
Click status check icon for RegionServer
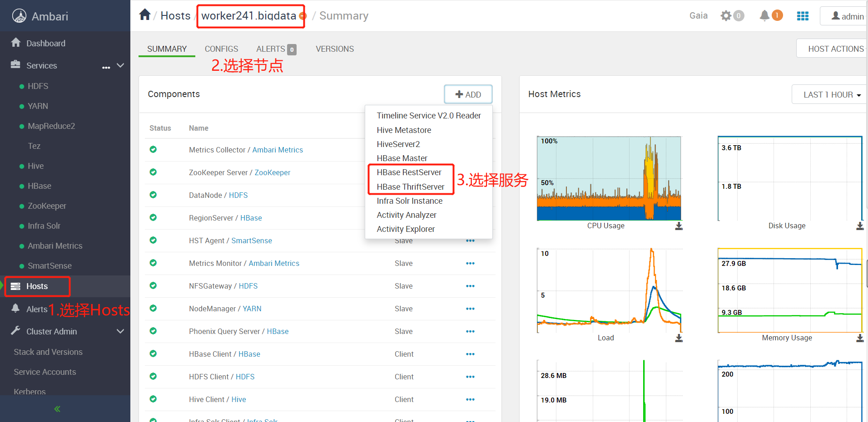pyautogui.click(x=153, y=217)
